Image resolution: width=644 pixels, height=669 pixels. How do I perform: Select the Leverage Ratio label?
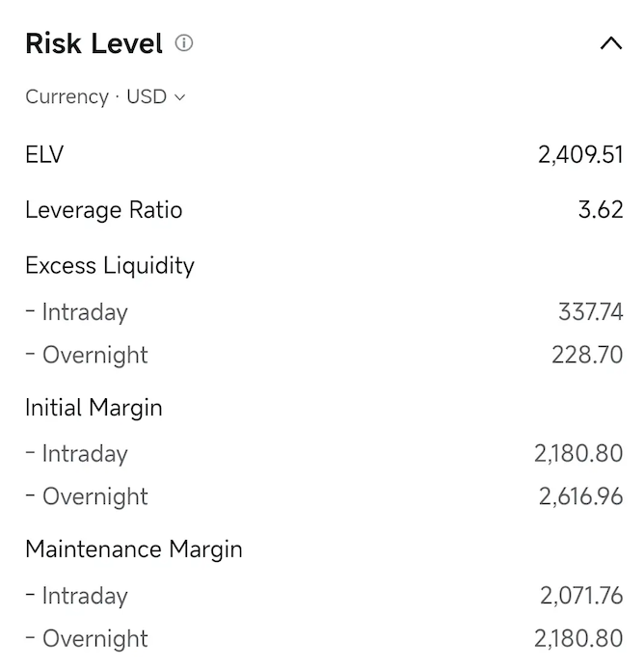click(103, 210)
